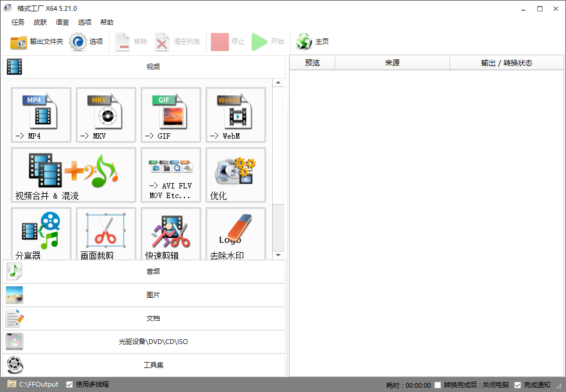Open the 优化 optimize tool
The image size is (566, 392).
coord(236,175)
